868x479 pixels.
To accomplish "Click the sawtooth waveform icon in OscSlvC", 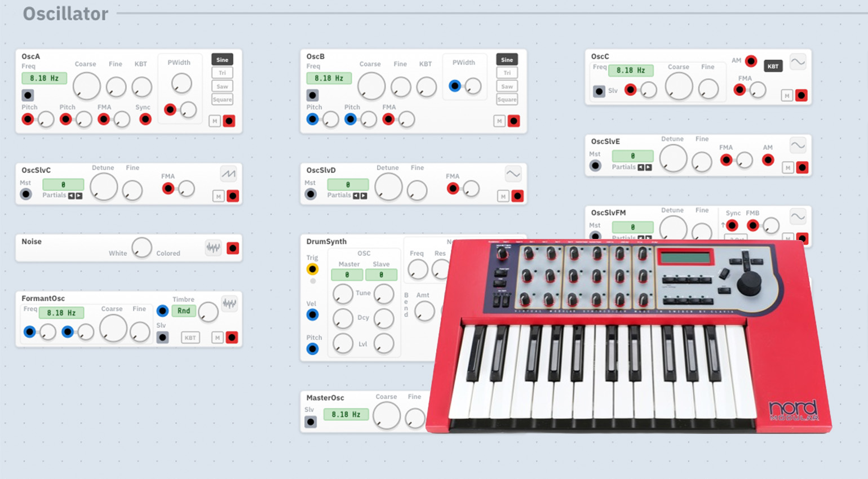I will [x=228, y=174].
